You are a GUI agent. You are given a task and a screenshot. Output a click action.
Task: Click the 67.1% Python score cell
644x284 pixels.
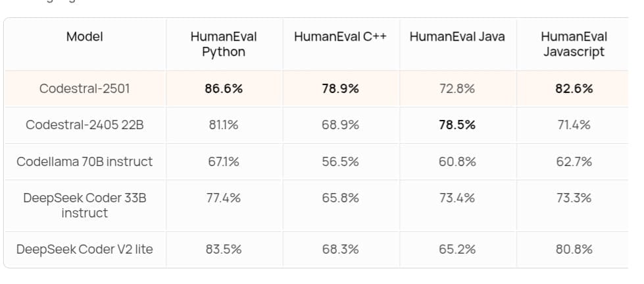click(x=224, y=161)
